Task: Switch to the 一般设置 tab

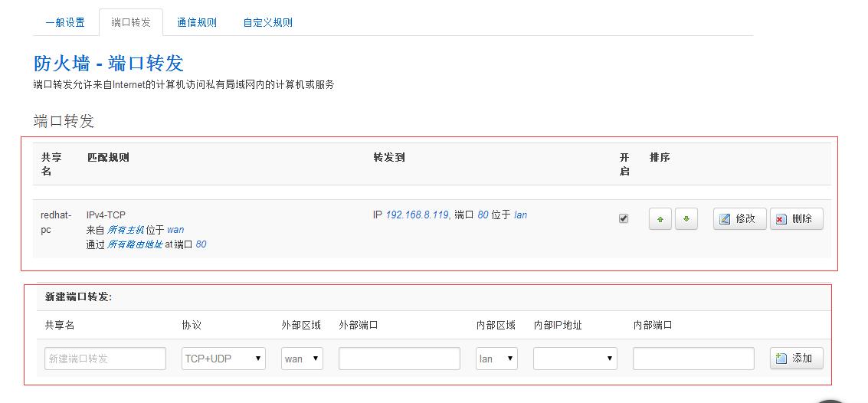Action: (65, 23)
